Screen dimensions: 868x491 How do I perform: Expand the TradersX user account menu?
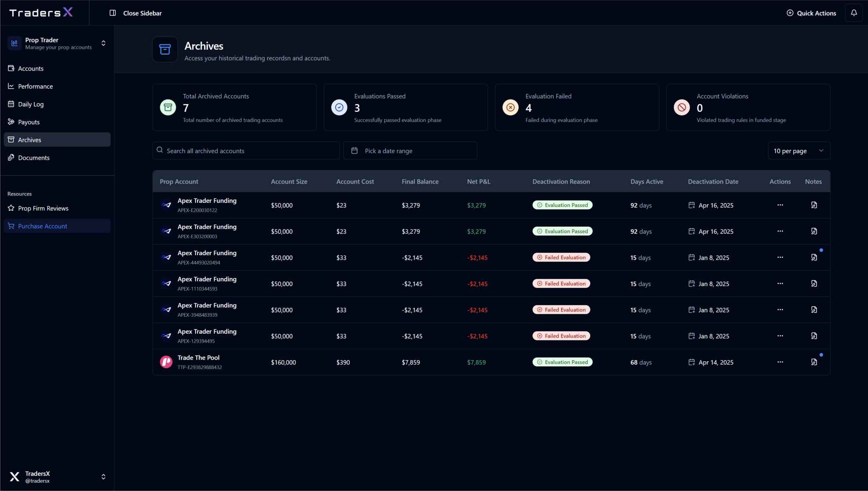pyautogui.click(x=103, y=477)
